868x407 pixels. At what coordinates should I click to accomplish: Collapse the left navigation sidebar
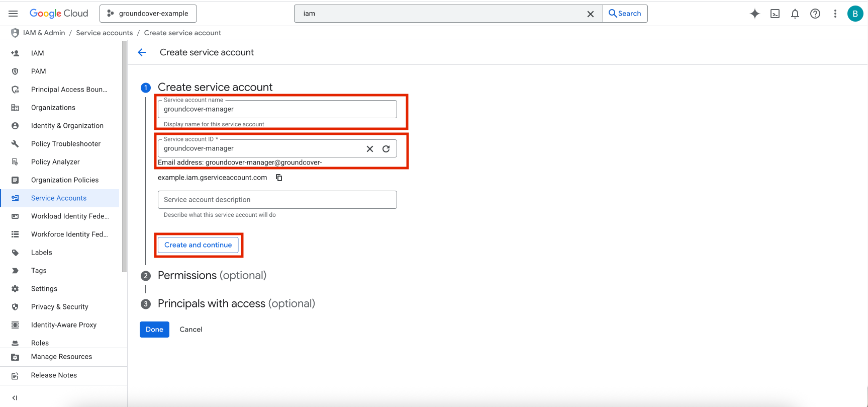[x=15, y=397]
